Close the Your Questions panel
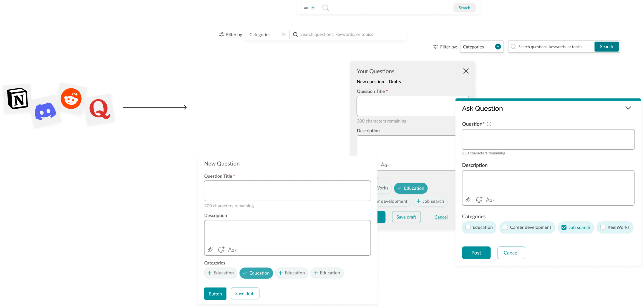The image size is (644, 308). coord(466,71)
